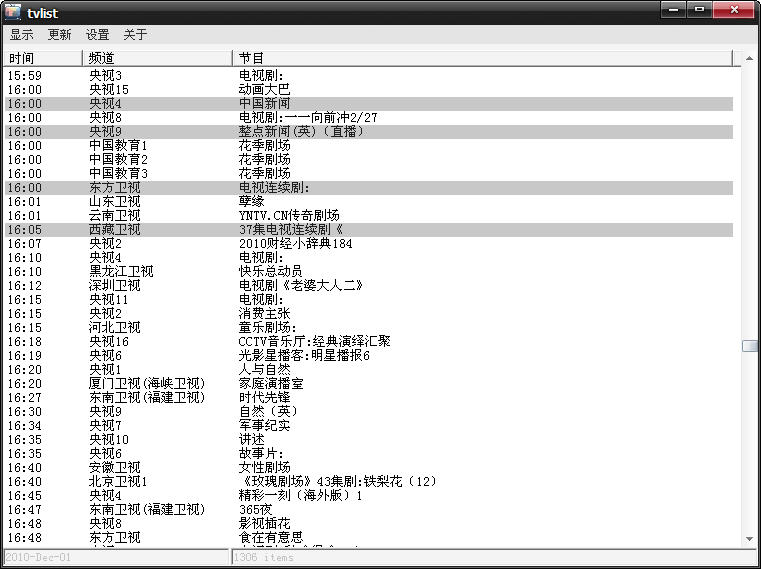
Task: Sort by the 时间 column header
Action: tap(44, 58)
